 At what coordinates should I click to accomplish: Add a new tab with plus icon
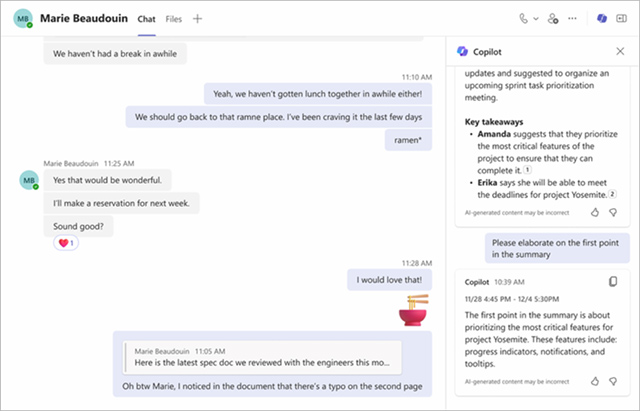pyautogui.click(x=197, y=18)
